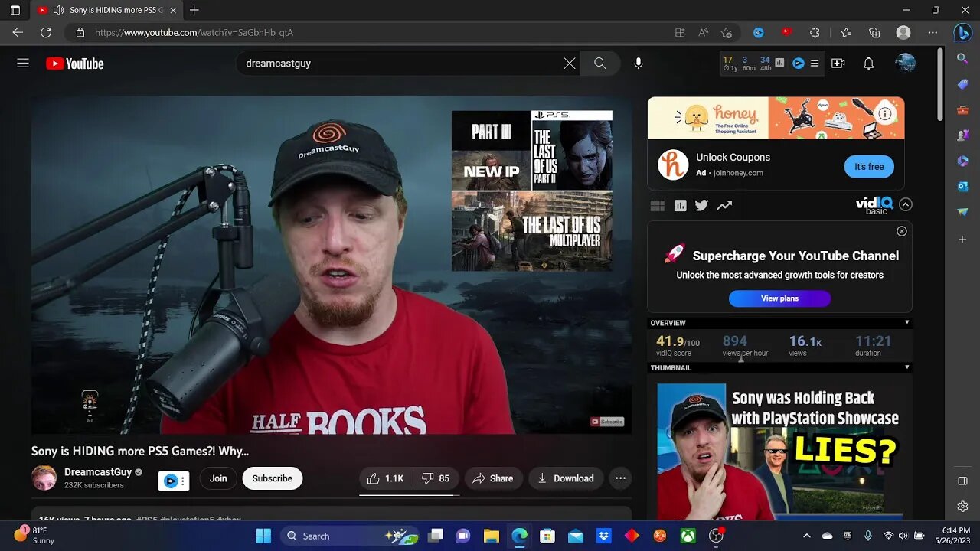Open vidIQ grid view icon in sidebar
The height and width of the screenshot is (551, 980).
pos(657,205)
